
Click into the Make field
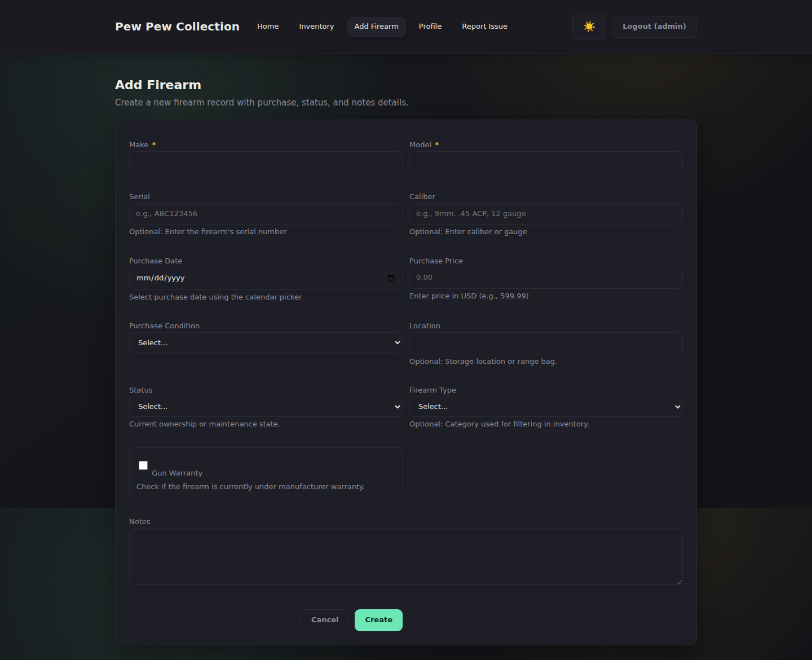(x=265, y=162)
